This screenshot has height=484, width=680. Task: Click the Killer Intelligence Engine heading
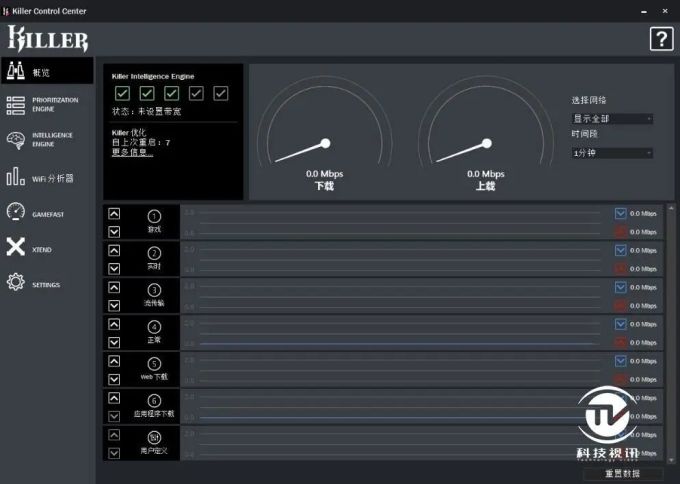tap(153, 76)
